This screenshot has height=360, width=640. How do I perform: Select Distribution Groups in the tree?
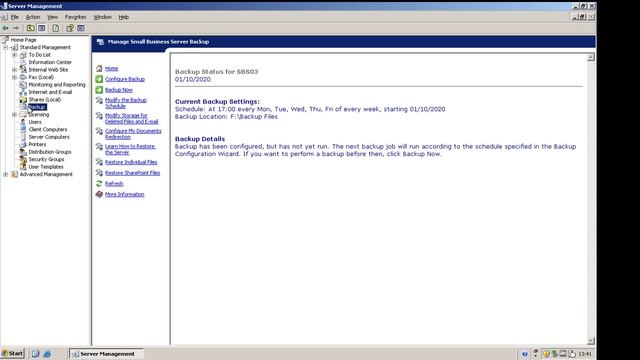click(x=50, y=152)
